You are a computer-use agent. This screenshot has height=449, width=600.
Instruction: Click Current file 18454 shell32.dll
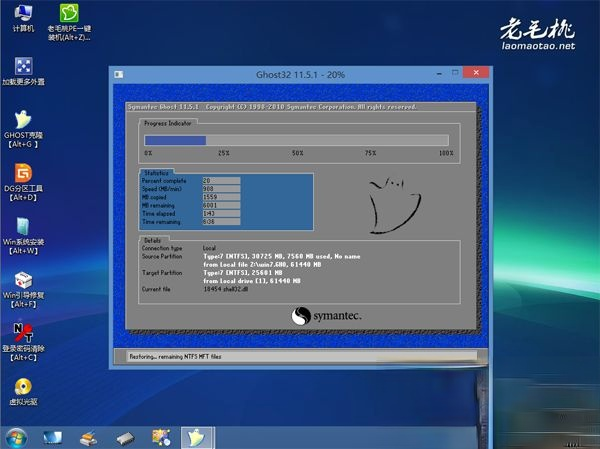226,289
